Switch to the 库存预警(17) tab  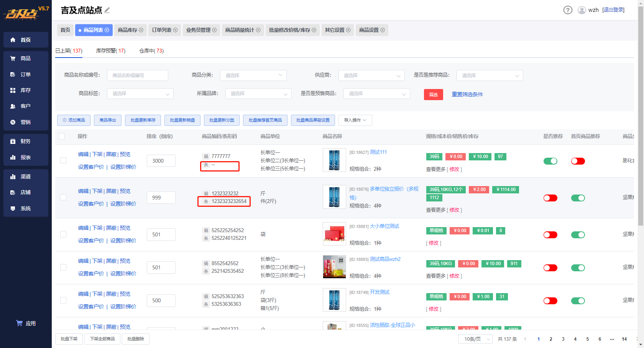point(111,51)
